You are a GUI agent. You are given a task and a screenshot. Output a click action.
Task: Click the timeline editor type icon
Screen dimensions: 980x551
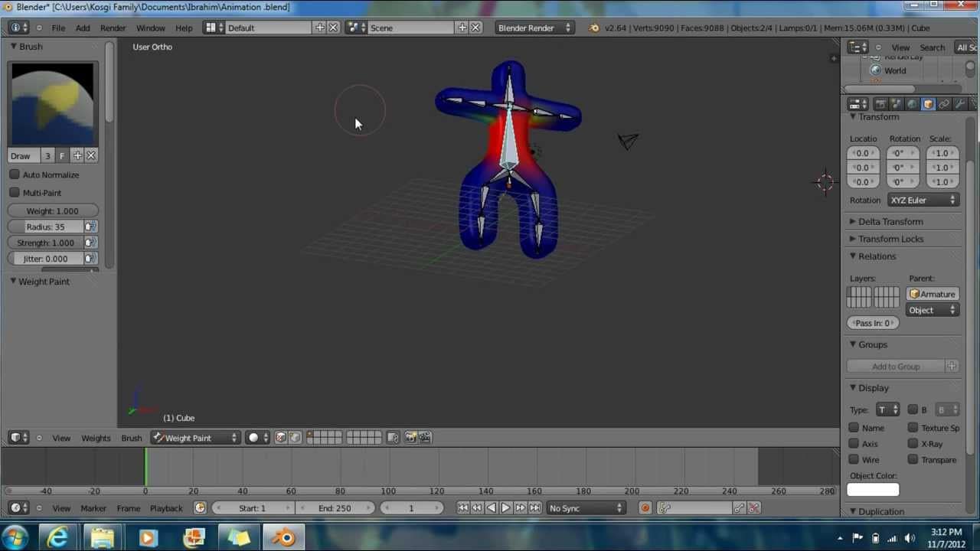click(19, 508)
